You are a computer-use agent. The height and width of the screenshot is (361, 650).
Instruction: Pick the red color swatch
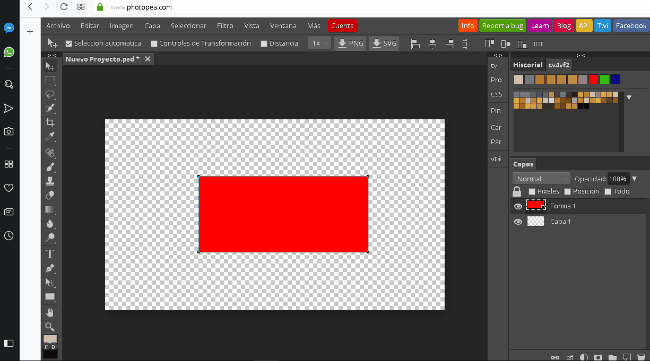click(x=594, y=80)
